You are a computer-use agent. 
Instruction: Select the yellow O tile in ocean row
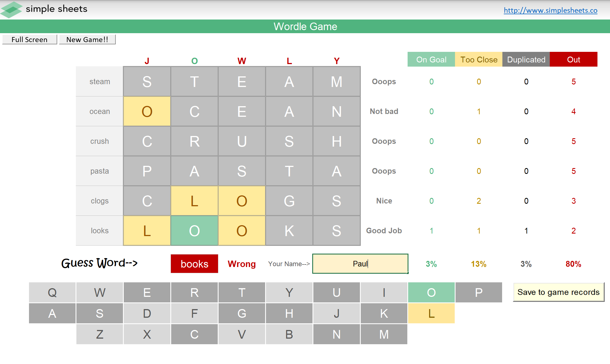coord(147,111)
